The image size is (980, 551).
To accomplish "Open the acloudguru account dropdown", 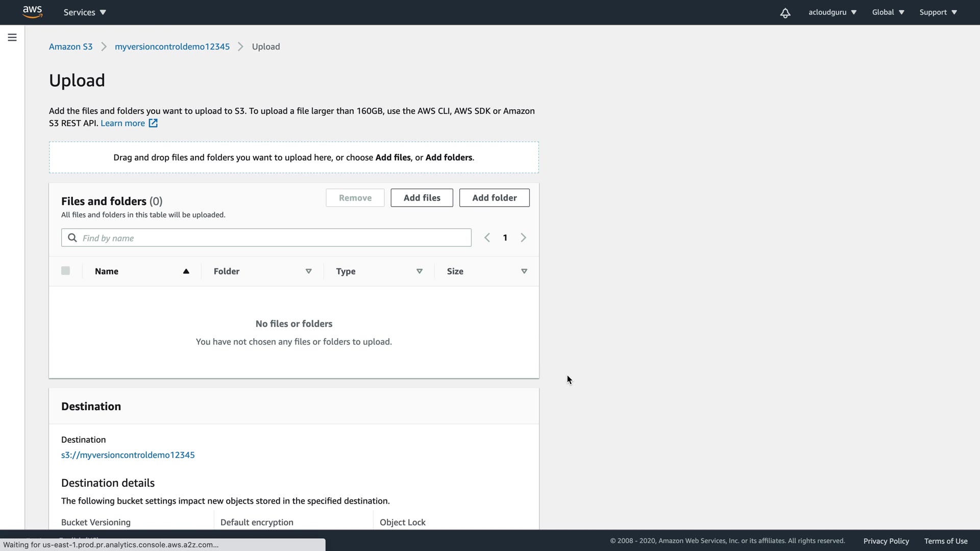I will coord(832,12).
